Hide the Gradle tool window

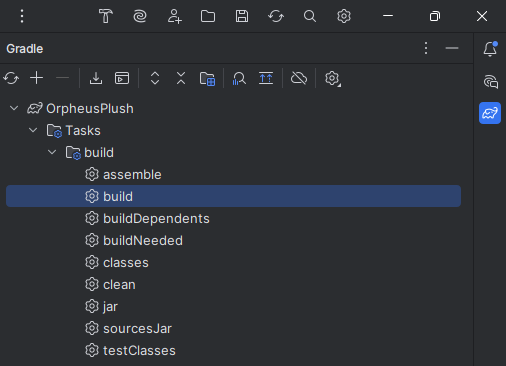pos(452,48)
